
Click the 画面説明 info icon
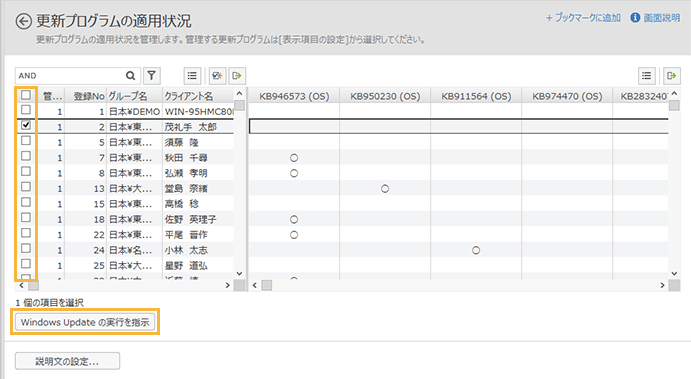[635, 18]
